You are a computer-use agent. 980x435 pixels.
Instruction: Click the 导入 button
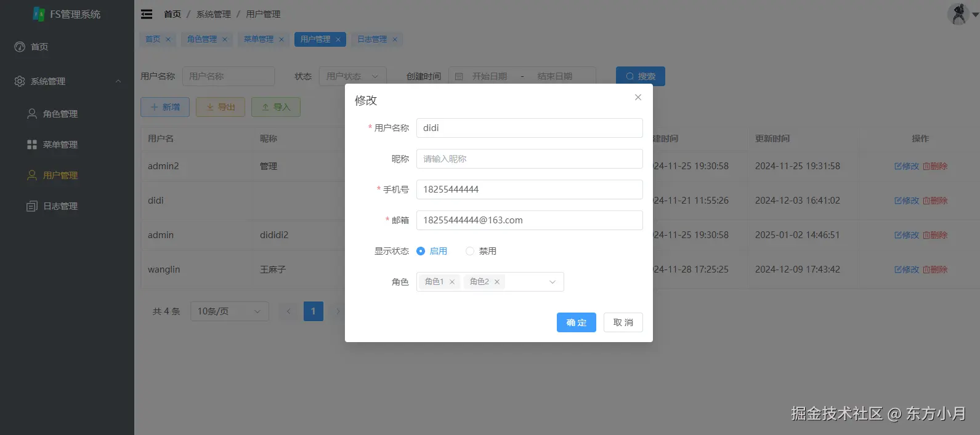pyautogui.click(x=276, y=107)
